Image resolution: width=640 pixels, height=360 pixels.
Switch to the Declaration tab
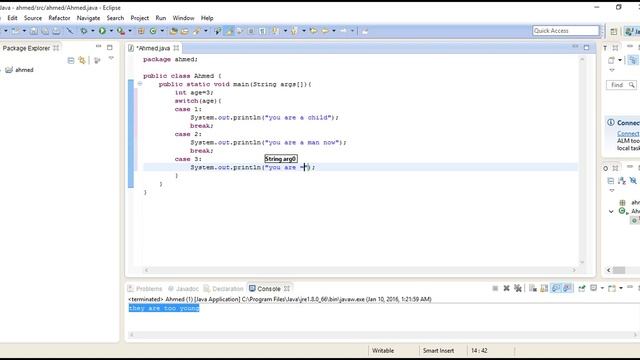tap(224, 289)
